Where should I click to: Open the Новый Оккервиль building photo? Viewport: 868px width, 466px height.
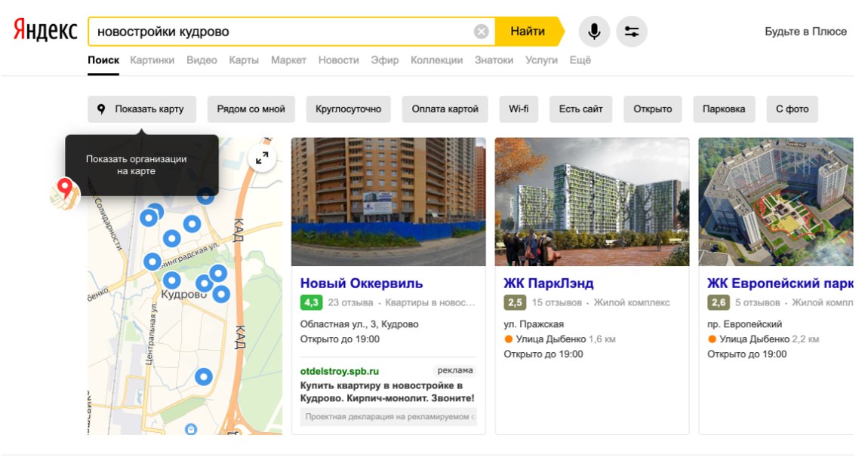pos(389,202)
